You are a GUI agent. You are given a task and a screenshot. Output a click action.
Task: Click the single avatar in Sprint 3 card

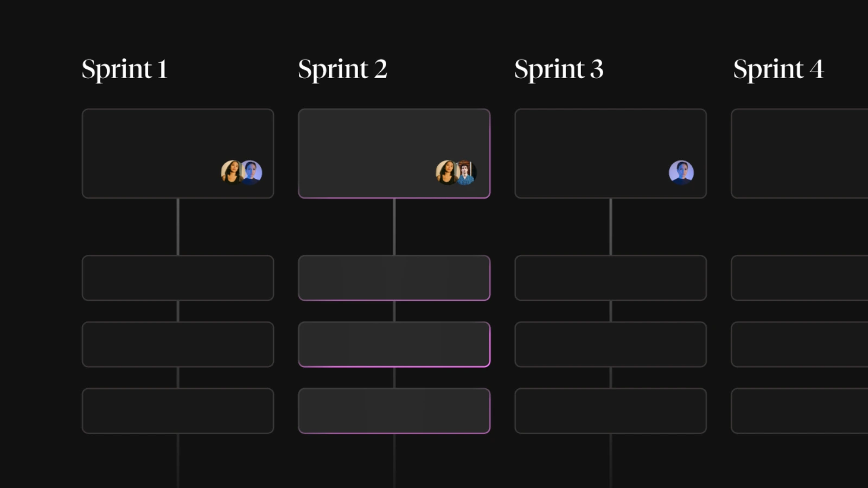point(681,172)
